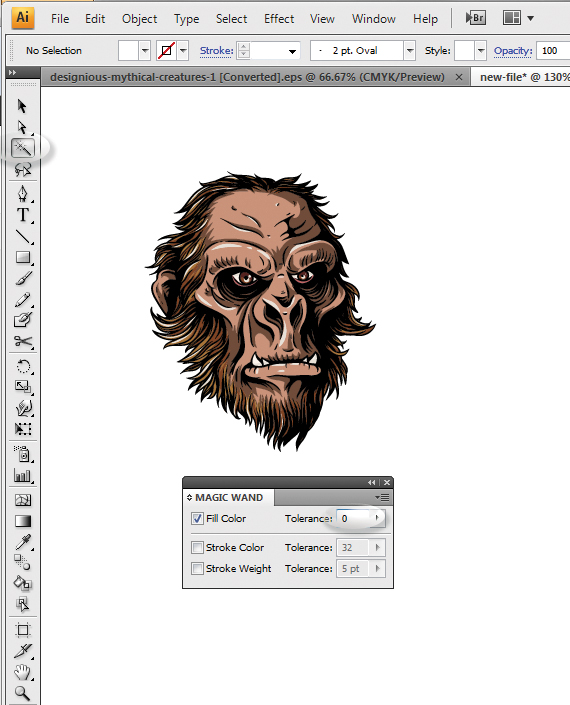
Task: Open the graphic Style dropdown
Action: tap(481, 50)
